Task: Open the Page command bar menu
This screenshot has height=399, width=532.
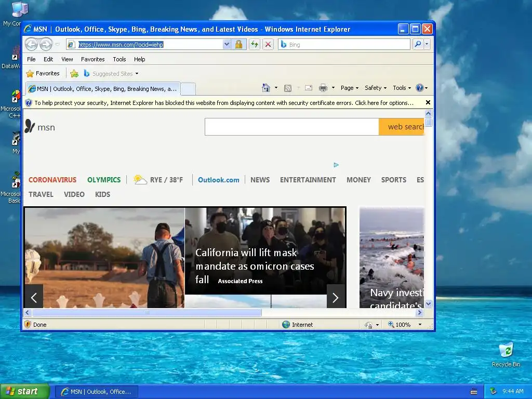Action: 350,88
